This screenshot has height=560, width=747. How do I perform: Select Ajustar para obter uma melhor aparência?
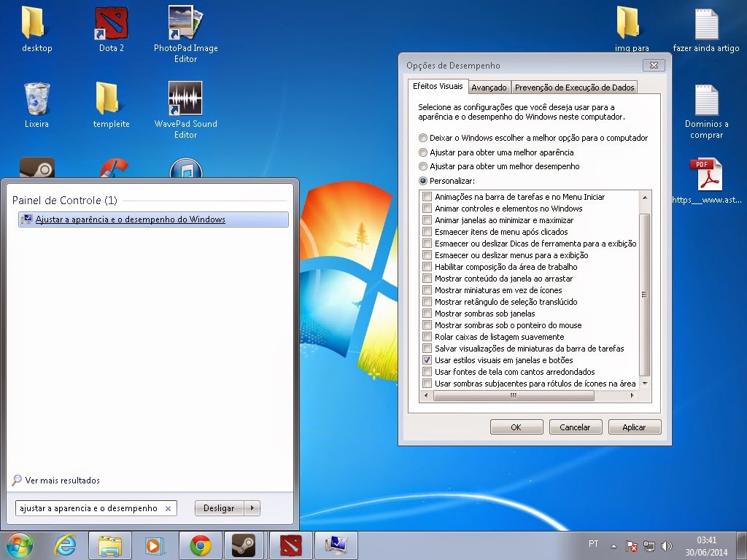tap(422, 152)
